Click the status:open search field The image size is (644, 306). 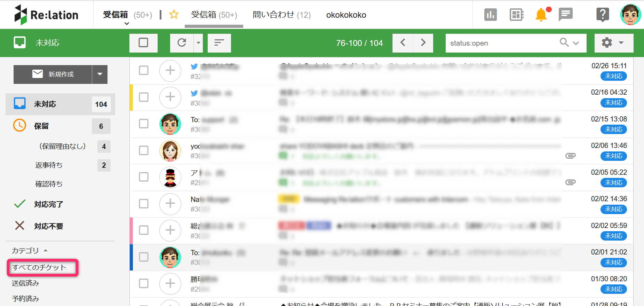pos(501,43)
